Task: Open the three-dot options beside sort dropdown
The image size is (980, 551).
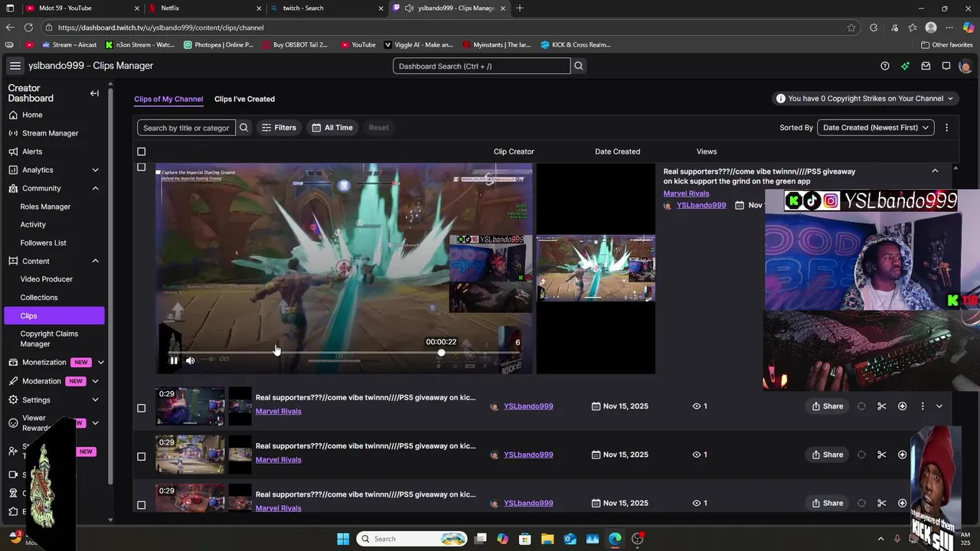Action: pyautogui.click(x=947, y=128)
